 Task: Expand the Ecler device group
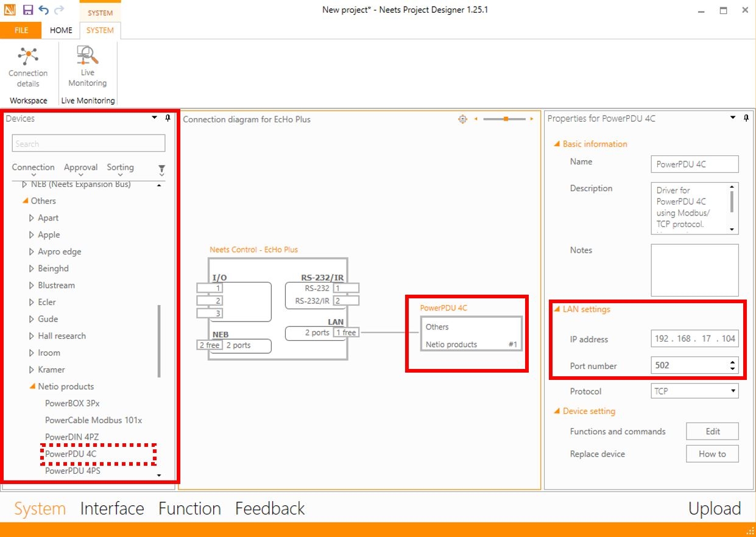click(x=32, y=302)
